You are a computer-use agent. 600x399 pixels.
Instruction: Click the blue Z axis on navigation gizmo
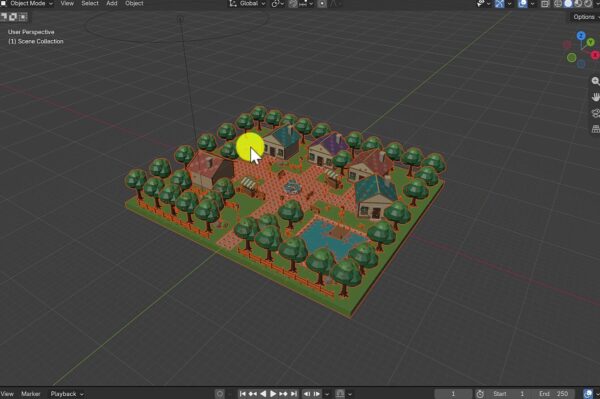pos(581,36)
